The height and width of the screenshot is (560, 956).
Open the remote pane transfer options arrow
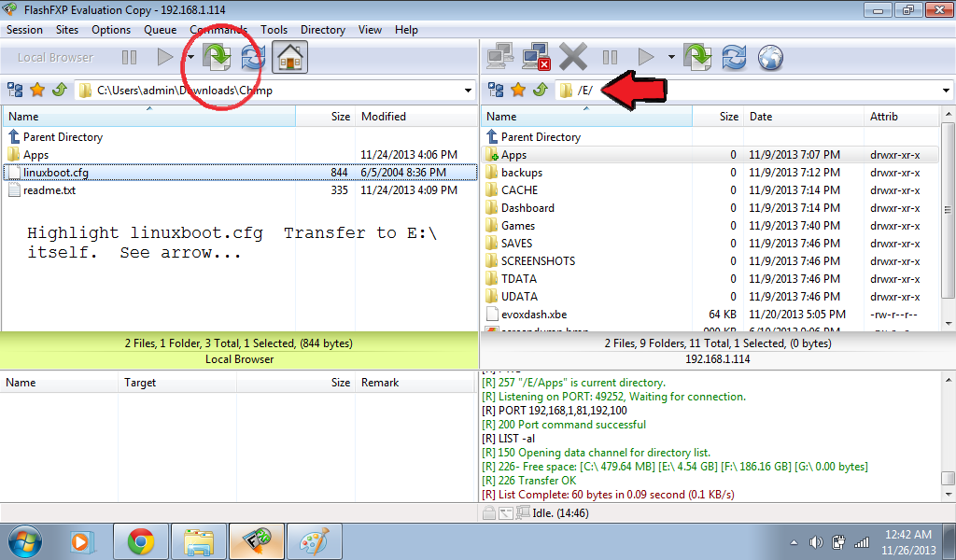pos(671,57)
